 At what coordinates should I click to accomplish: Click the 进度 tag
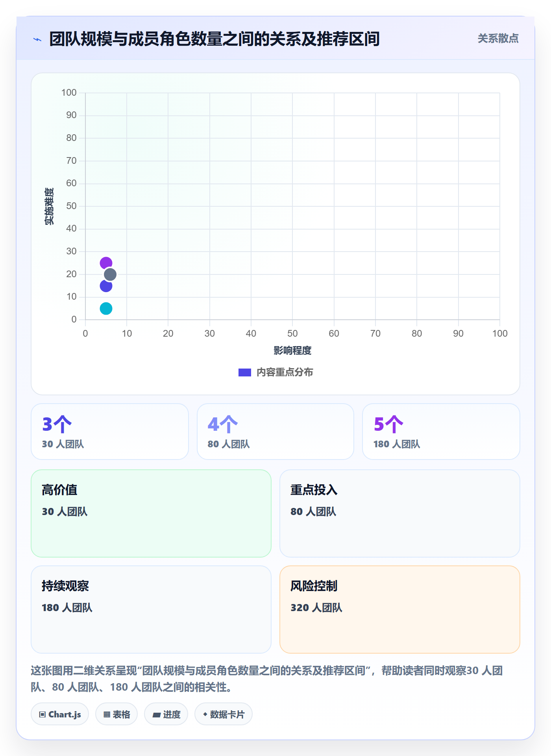point(166,714)
